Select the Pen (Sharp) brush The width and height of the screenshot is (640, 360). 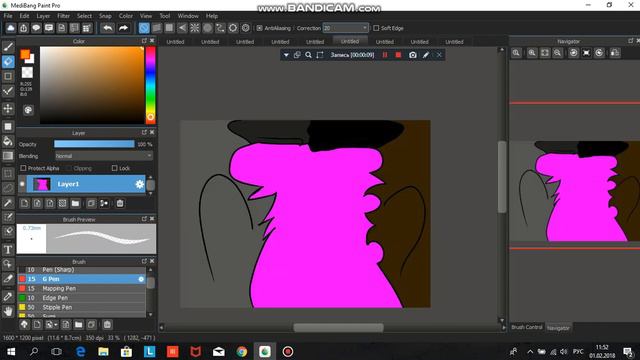82,270
